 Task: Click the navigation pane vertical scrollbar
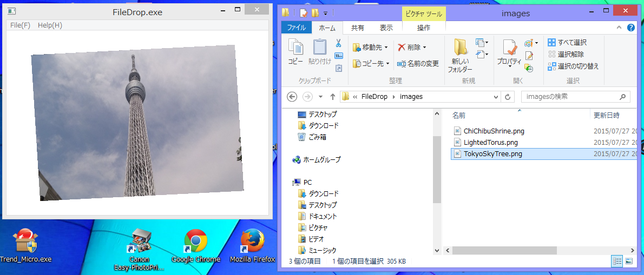click(x=437, y=169)
